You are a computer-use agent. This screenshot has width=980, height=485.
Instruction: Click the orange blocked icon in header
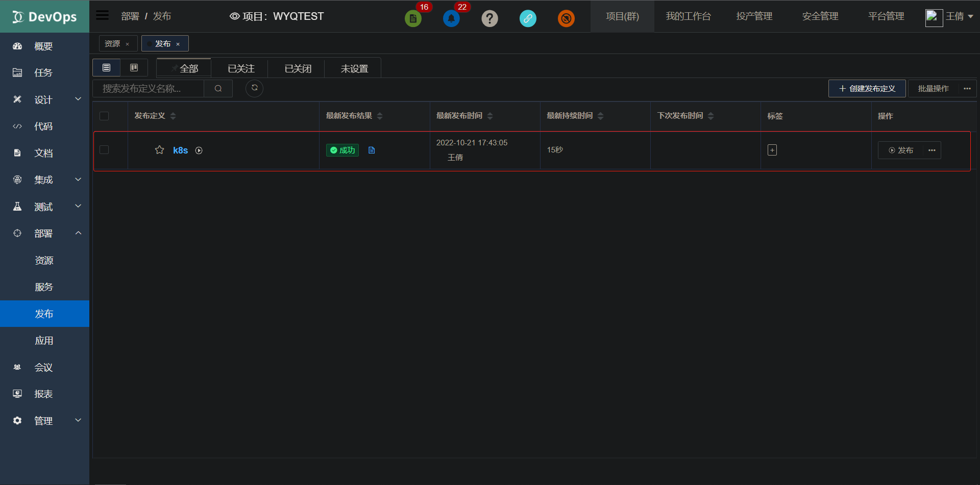pos(566,18)
